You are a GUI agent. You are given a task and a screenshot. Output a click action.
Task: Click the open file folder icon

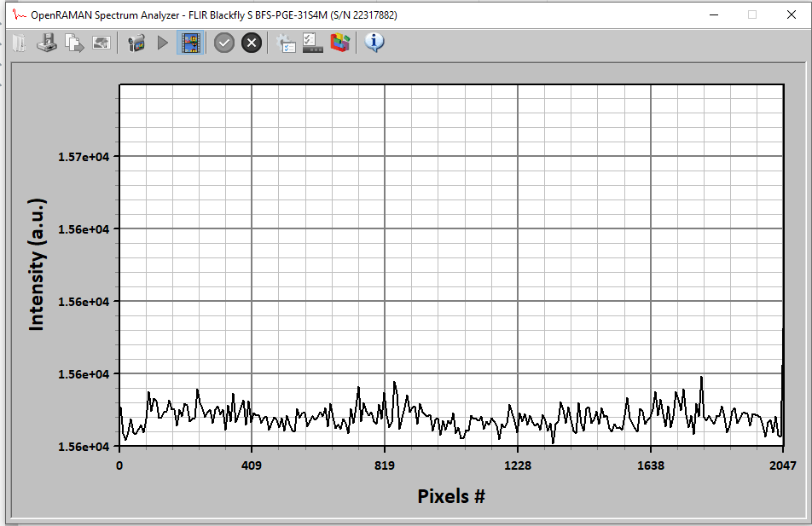pos(19,43)
